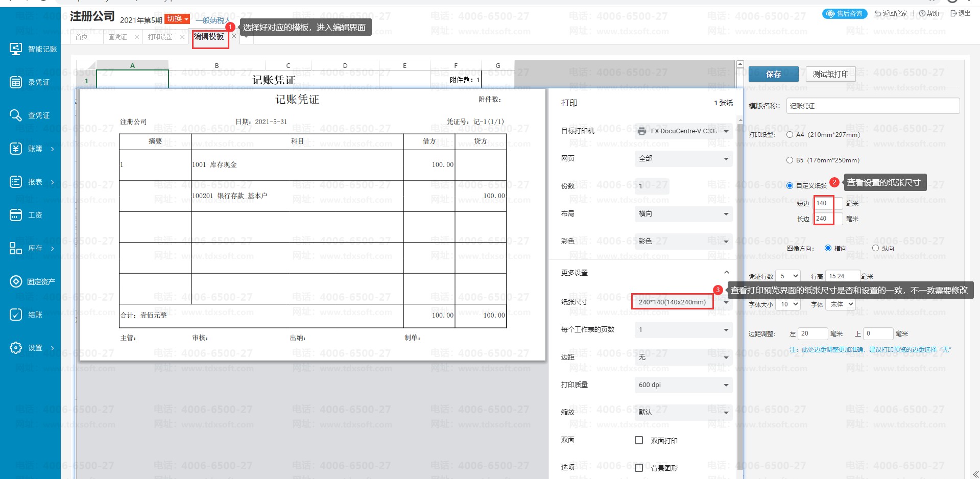980x479 pixels.
Task: Select the A4 paper type radio
Action: (790, 135)
